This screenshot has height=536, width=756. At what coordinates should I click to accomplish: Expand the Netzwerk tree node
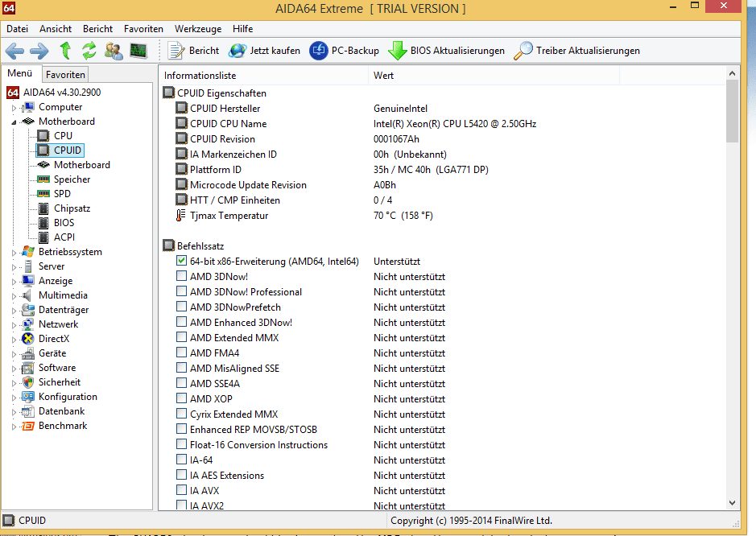(x=14, y=325)
